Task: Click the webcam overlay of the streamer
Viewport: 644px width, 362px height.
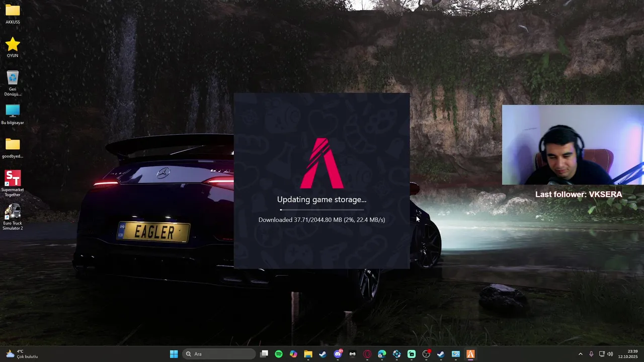Action: pyautogui.click(x=573, y=145)
